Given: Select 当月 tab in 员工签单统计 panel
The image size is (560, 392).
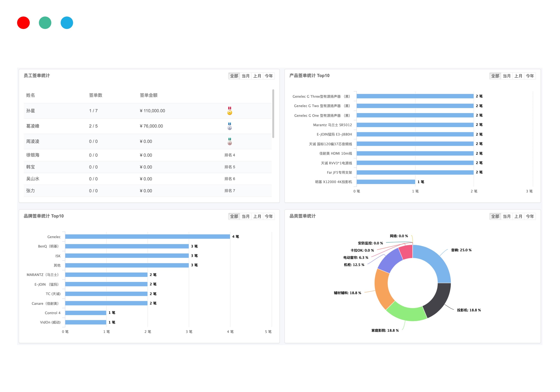Looking at the screenshot, I should pos(246,76).
